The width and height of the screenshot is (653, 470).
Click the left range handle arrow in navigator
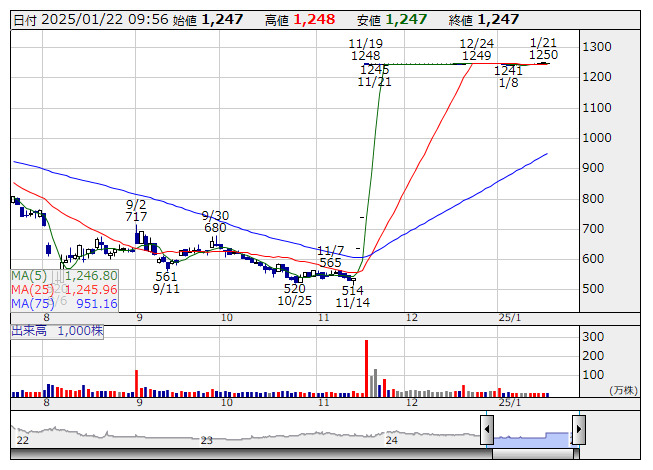pyautogui.click(x=487, y=430)
